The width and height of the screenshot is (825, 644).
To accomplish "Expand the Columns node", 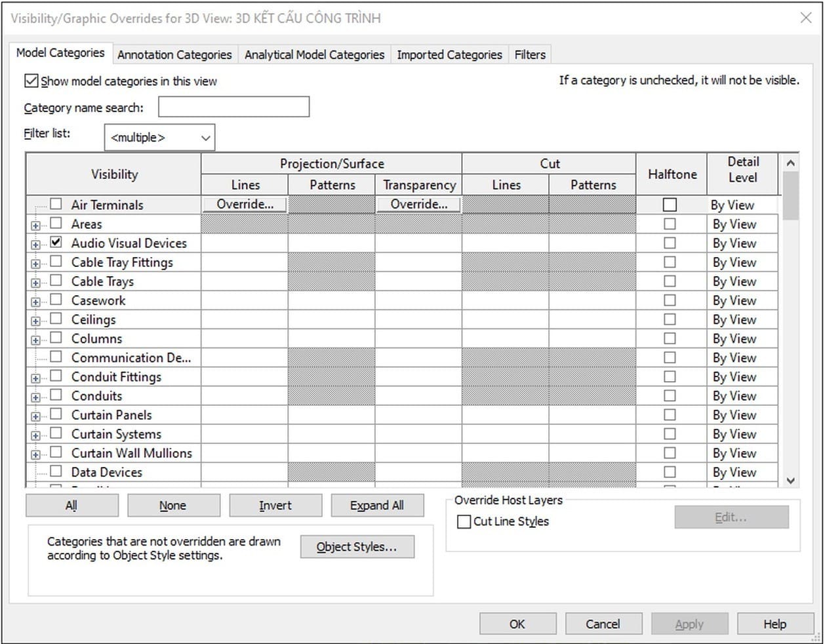I will pos(35,340).
